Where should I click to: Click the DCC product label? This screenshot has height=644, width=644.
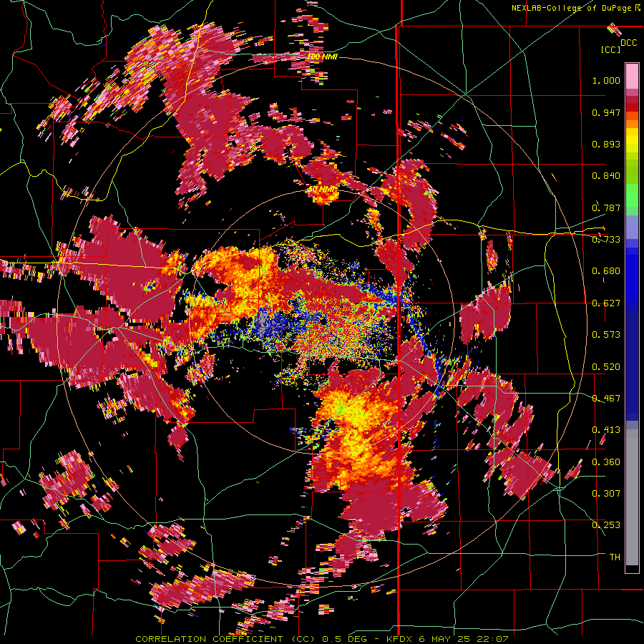coord(628,43)
